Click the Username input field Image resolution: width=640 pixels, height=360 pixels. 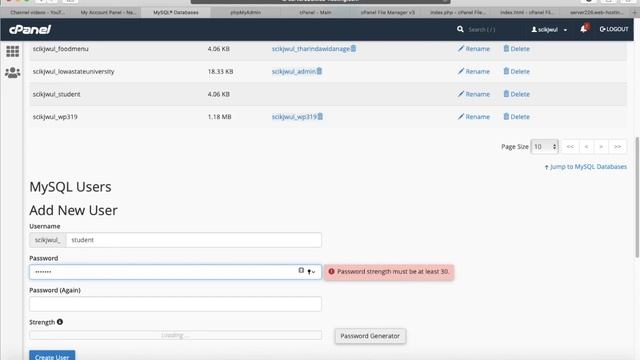click(x=194, y=240)
